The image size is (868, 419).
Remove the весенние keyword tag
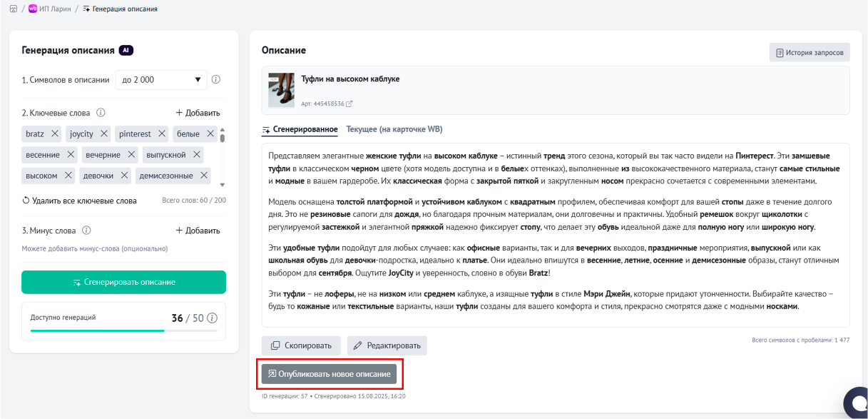pyautogui.click(x=71, y=154)
